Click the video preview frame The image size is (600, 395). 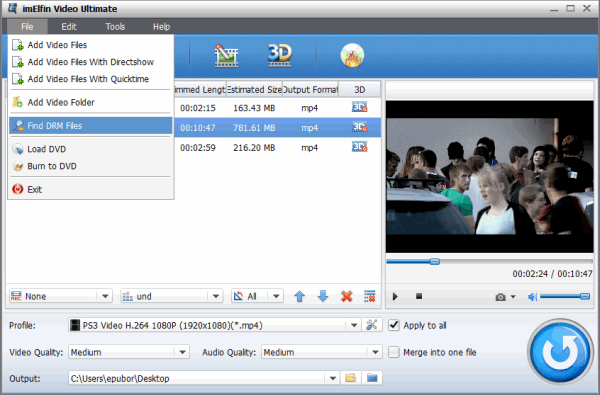(489, 177)
